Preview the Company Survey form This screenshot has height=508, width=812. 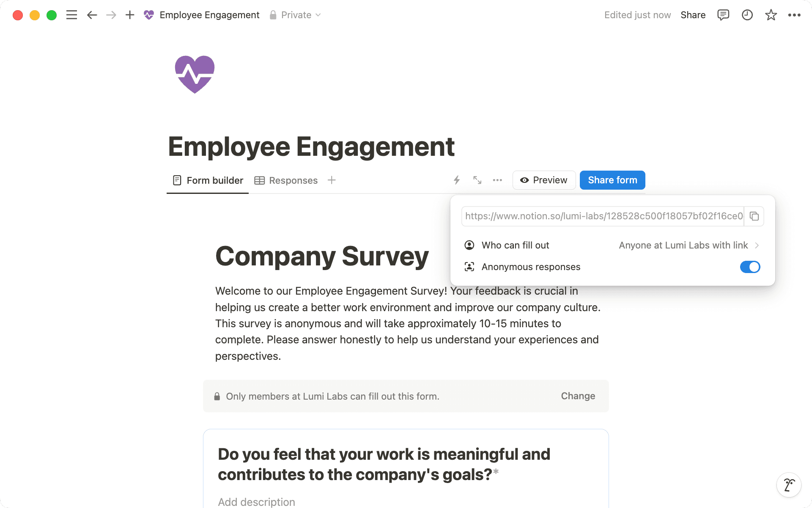coord(544,180)
